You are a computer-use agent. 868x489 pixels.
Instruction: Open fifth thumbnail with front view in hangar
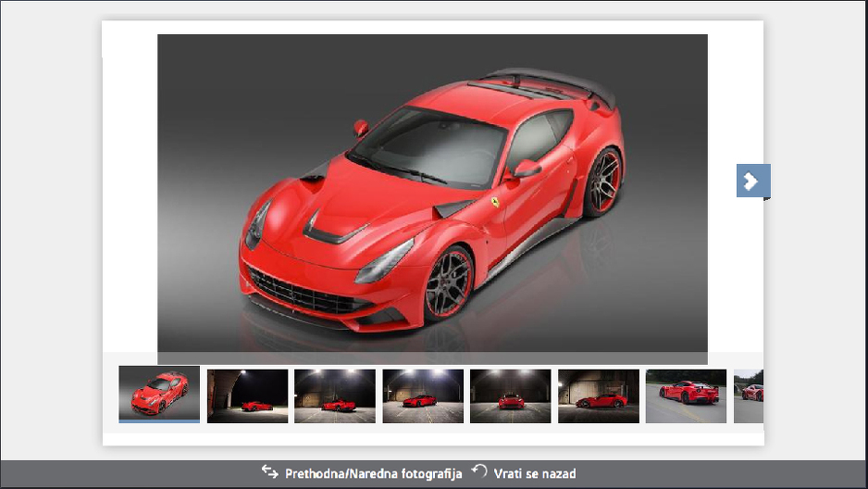(511, 396)
